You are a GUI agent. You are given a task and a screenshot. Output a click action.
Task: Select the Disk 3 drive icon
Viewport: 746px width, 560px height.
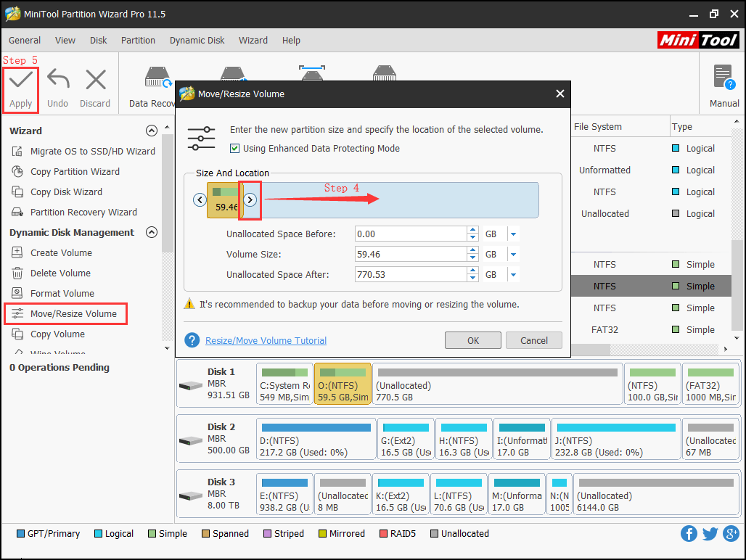(x=191, y=496)
